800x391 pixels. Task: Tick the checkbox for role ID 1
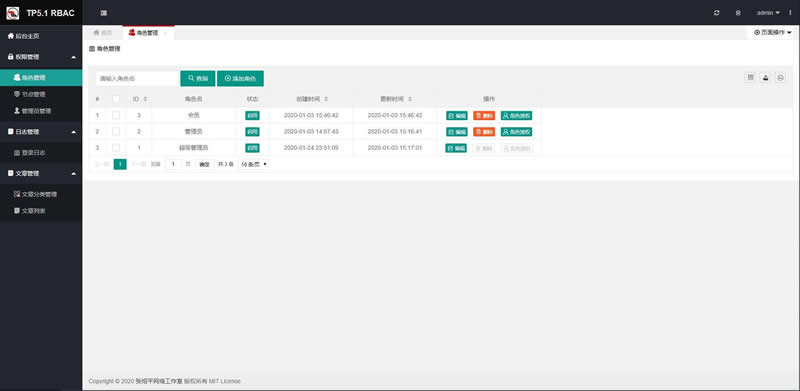116,148
